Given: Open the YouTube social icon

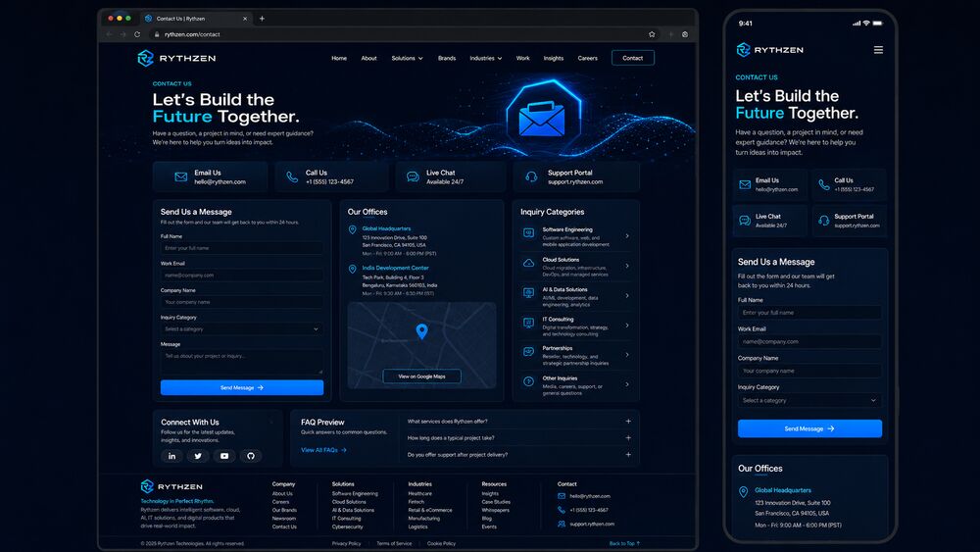Looking at the screenshot, I should click(224, 456).
